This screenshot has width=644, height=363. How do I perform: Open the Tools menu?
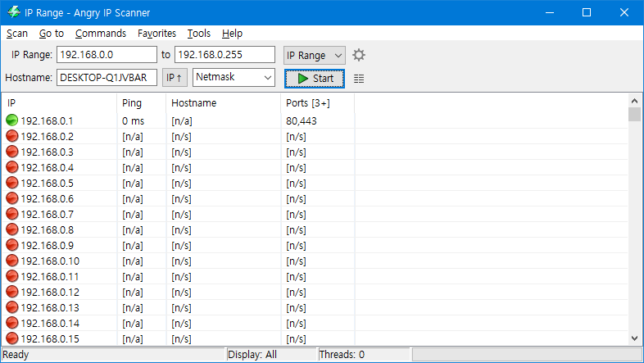(x=199, y=34)
